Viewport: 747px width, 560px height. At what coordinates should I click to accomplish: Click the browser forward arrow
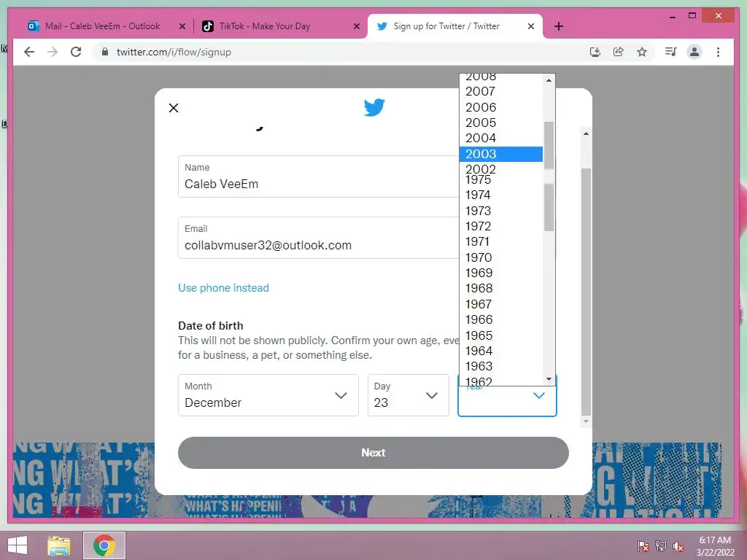pyautogui.click(x=53, y=52)
